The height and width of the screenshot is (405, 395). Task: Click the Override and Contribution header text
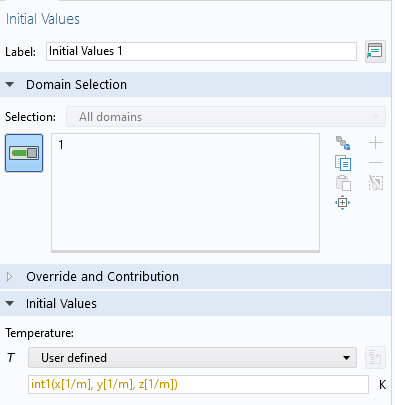click(102, 277)
